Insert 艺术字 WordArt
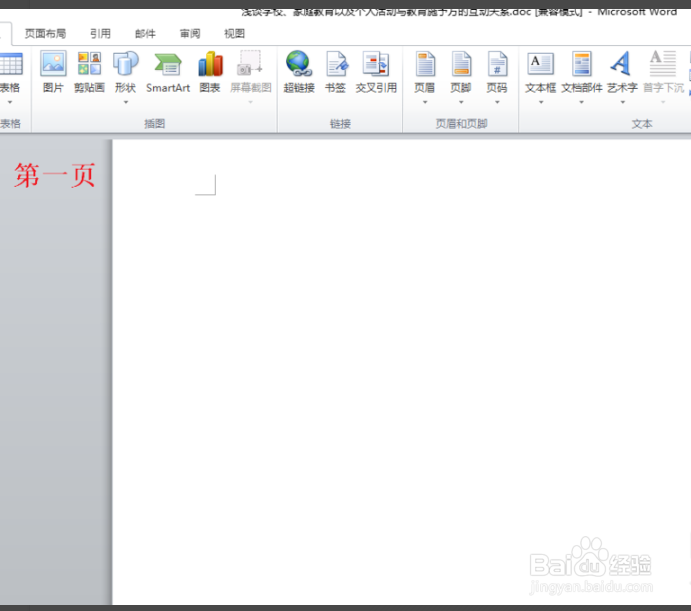 pos(622,64)
